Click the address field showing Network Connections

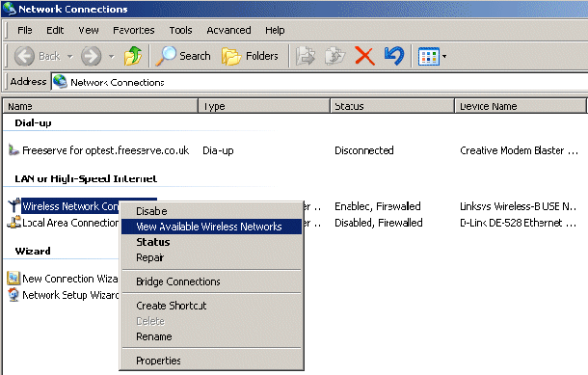coord(319,82)
